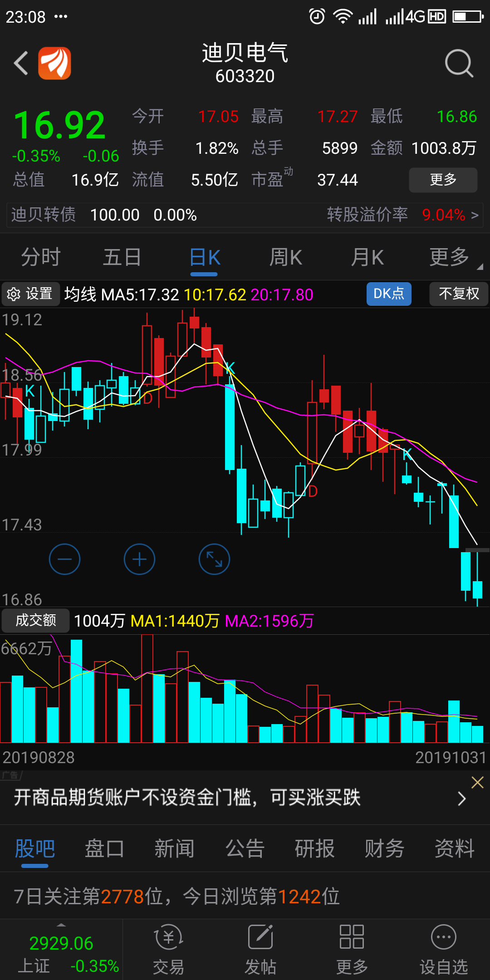Viewport: 490px width, 980px height.
Task: Open 成交额 indicator selector
Action: coord(35,620)
